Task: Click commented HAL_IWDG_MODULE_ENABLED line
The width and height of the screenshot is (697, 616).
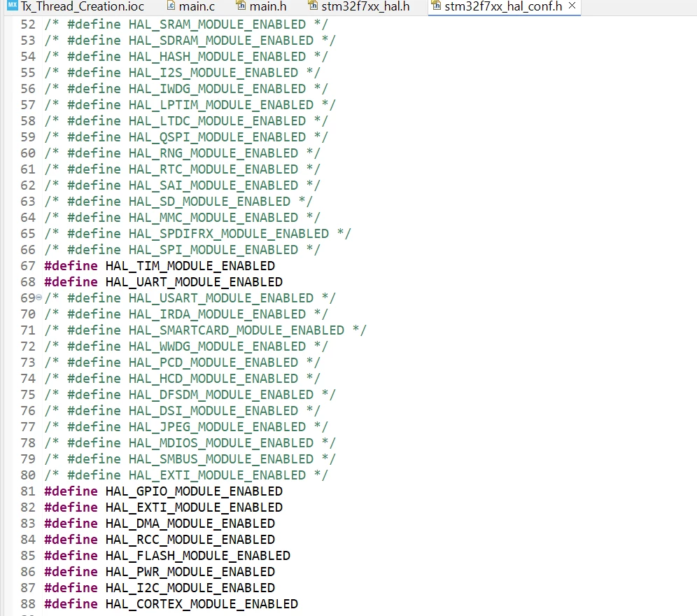Action: [186, 89]
